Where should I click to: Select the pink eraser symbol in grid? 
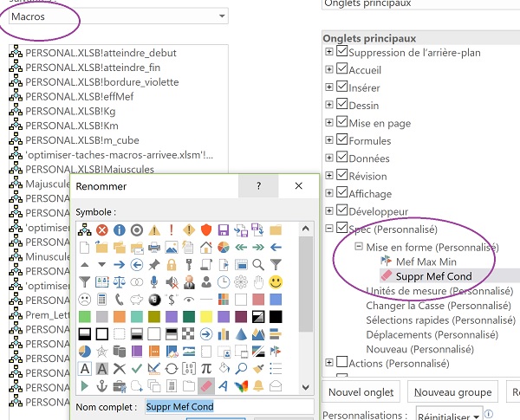[x=206, y=386]
